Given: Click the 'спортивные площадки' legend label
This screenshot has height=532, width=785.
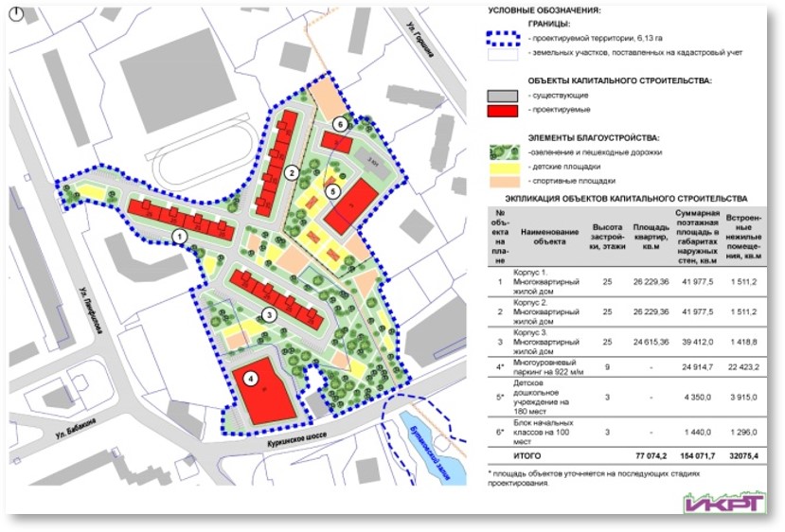Looking at the screenshot, I should 574,181.
